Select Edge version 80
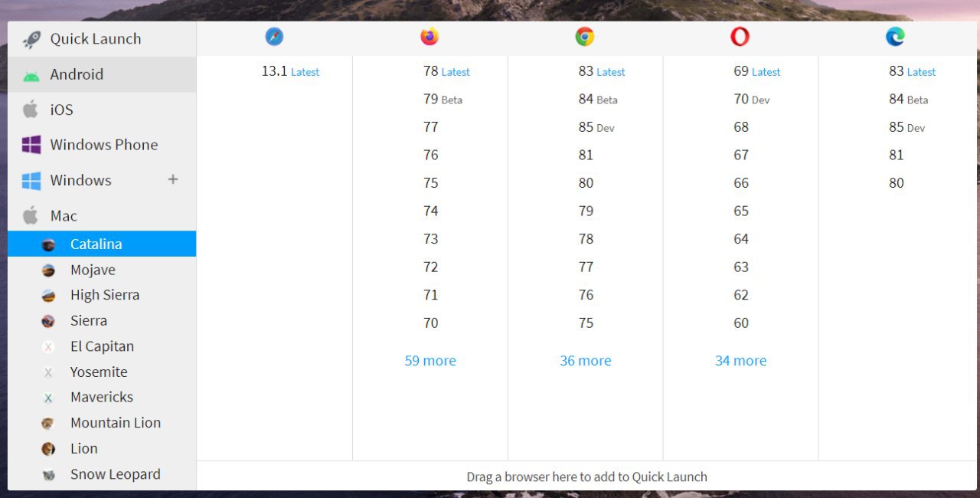The height and width of the screenshot is (498, 980). pyautogui.click(x=896, y=183)
